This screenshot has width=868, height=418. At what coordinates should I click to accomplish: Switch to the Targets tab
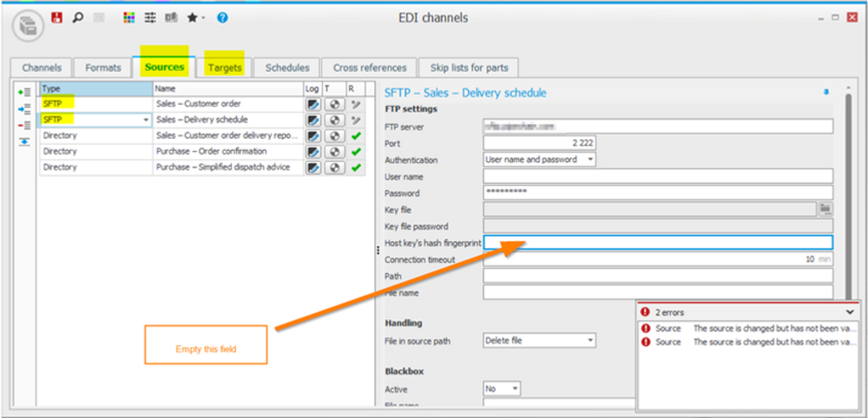[224, 68]
